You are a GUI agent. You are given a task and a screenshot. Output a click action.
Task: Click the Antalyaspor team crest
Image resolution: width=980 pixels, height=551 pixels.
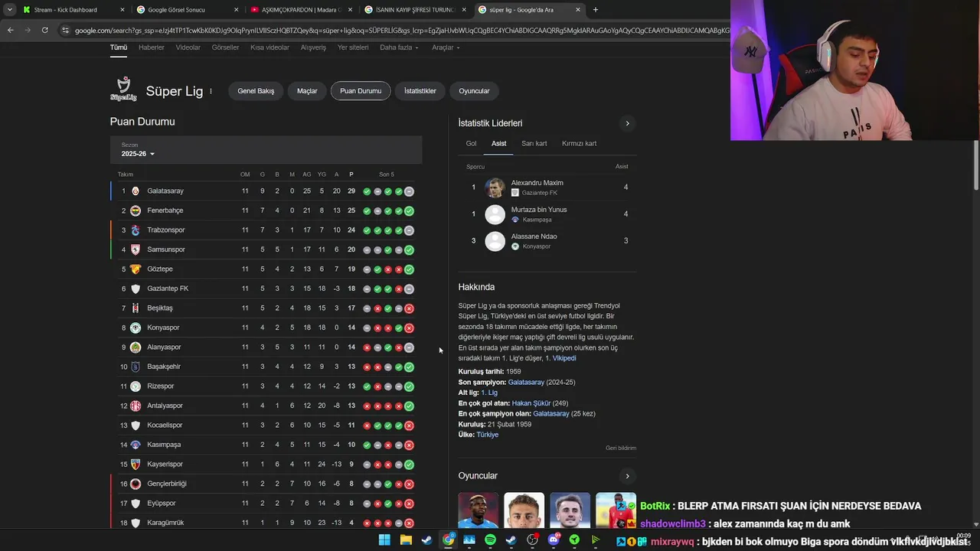136,406
